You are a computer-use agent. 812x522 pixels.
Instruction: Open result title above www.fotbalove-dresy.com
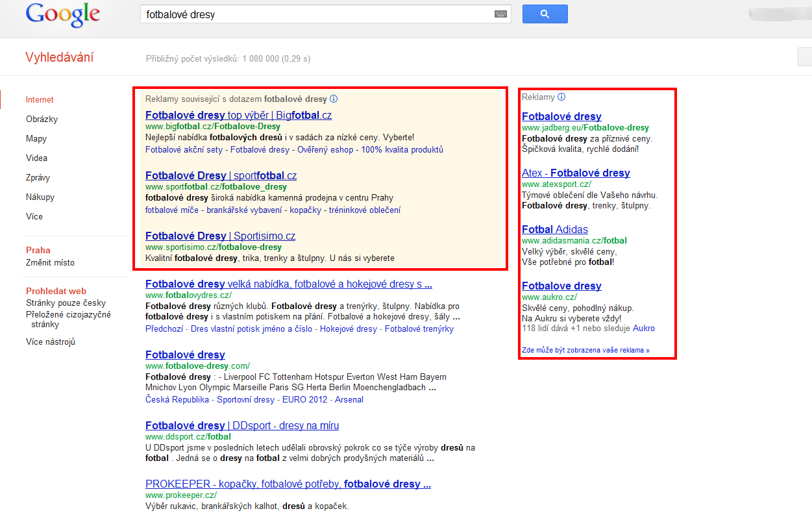185,355
